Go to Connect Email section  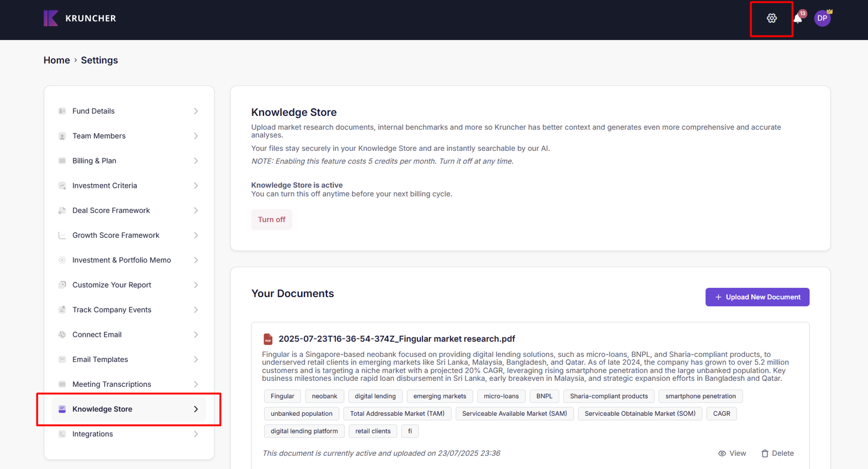[129, 334]
